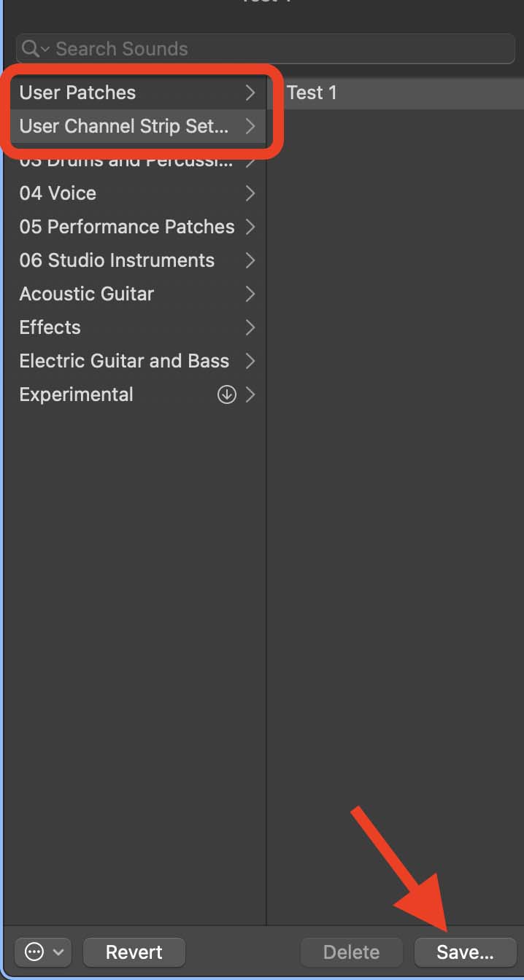Click the Experimental download icon

[227, 394]
